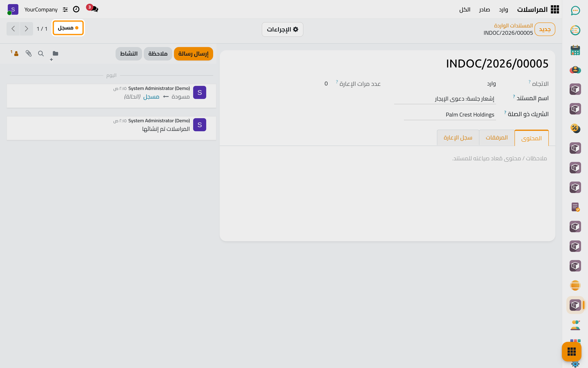Click the جديد new record button
Image resolution: width=588 pixels, height=368 pixels.
pyautogui.click(x=545, y=29)
